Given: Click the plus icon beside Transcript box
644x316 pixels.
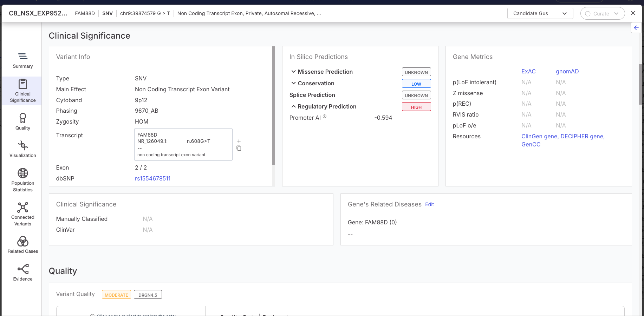Looking at the screenshot, I should pos(239,141).
